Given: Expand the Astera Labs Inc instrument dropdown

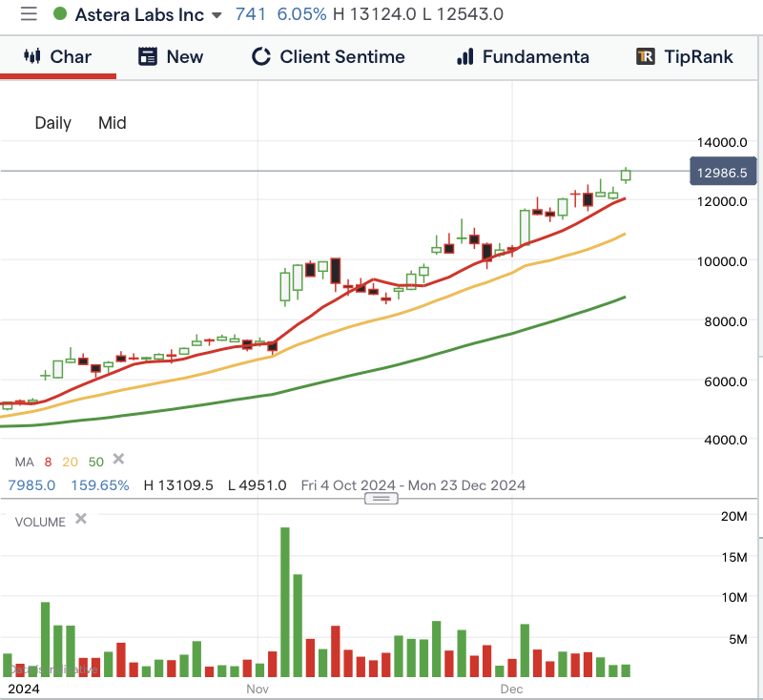Looking at the screenshot, I should pos(217,15).
